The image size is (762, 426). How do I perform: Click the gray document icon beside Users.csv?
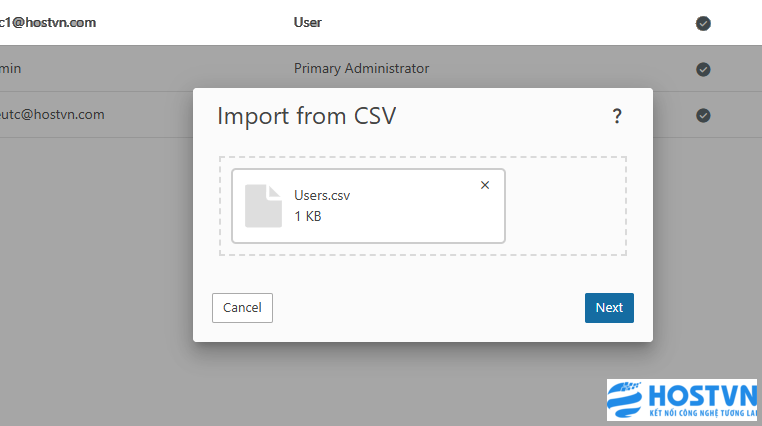pyautogui.click(x=264, y=206)
